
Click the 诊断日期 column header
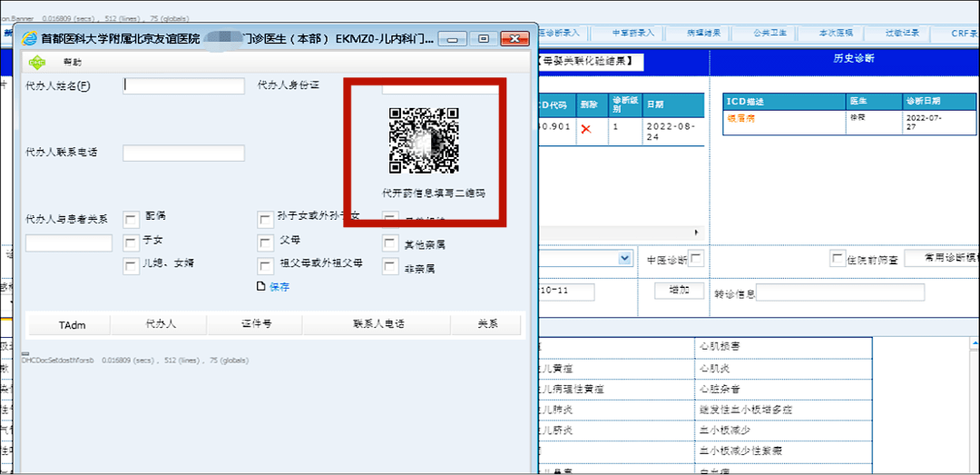939,102
